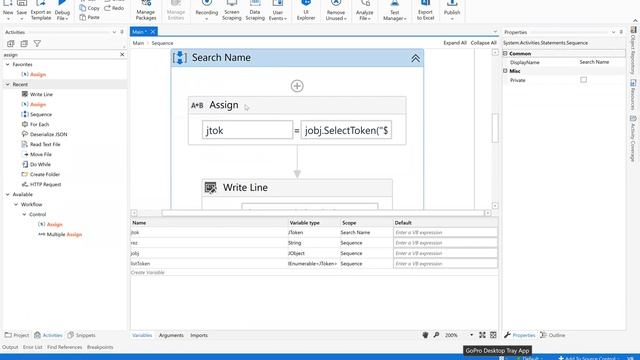Viewport: 640px width, 360px height.
Task: Collapse the Favorites tree node
Action: click(7, 64)
